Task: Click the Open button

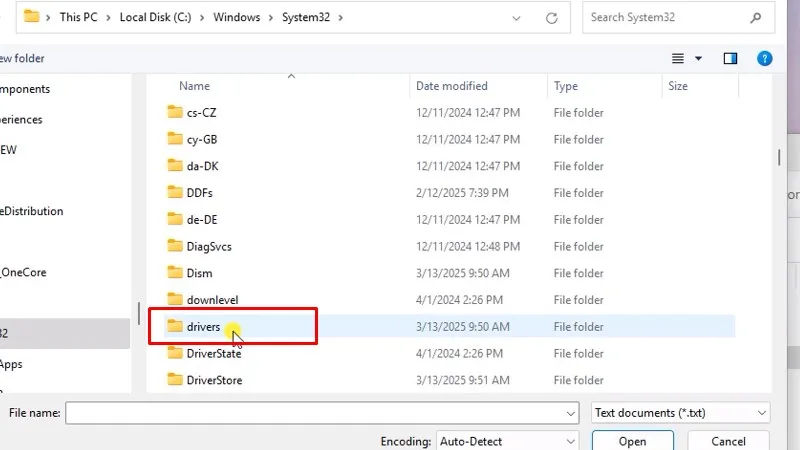Action: (x=632, y=441)
